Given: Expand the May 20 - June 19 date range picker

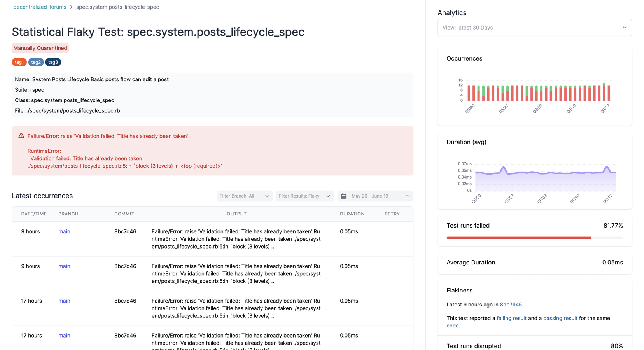Looking at the screenshot, I should (375, 196).
